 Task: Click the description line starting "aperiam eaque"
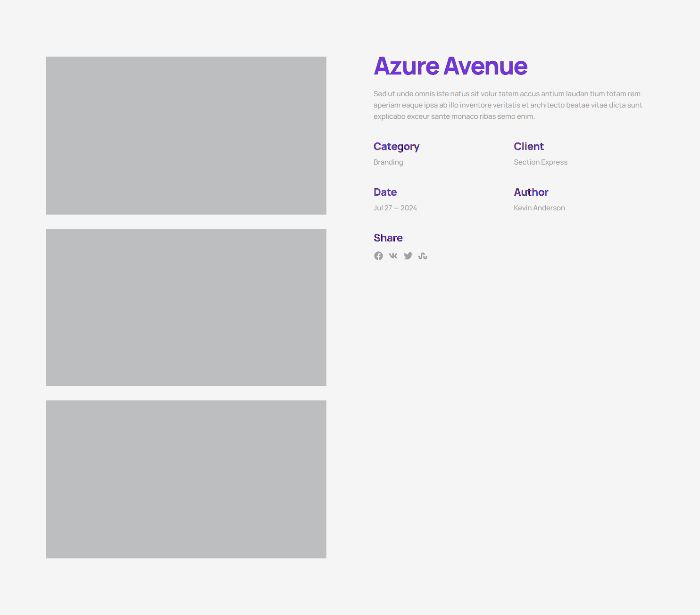click(508, 105)
